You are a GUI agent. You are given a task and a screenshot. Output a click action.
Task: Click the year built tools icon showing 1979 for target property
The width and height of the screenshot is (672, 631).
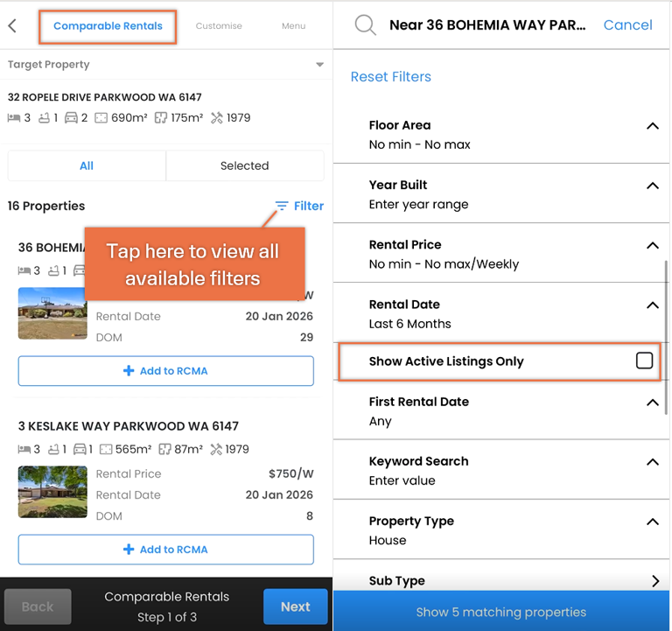click(217, 117)
